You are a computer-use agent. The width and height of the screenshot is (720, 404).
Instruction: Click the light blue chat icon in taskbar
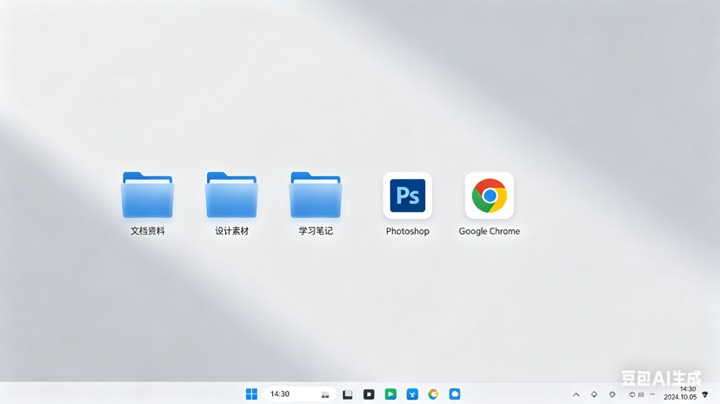tap(455, 394)
